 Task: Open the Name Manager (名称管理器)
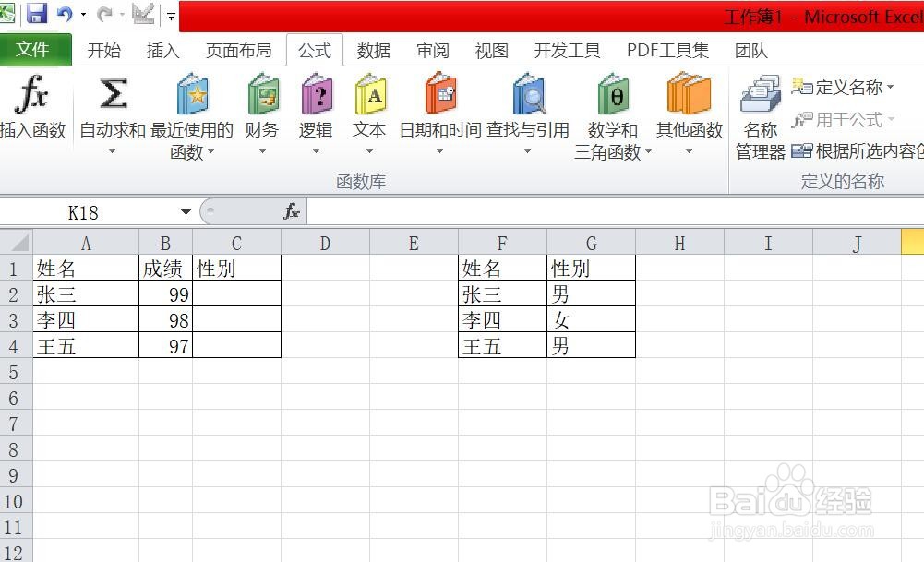761,116
